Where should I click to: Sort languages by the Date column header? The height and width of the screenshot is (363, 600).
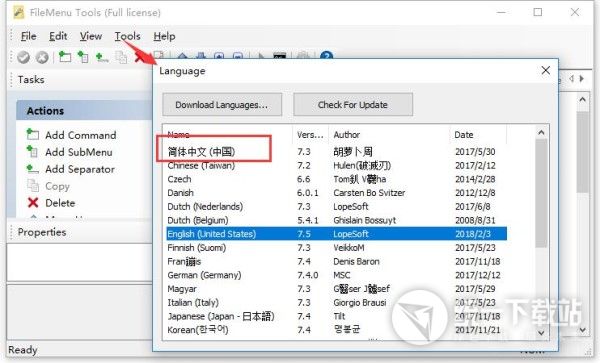point(478,135)
